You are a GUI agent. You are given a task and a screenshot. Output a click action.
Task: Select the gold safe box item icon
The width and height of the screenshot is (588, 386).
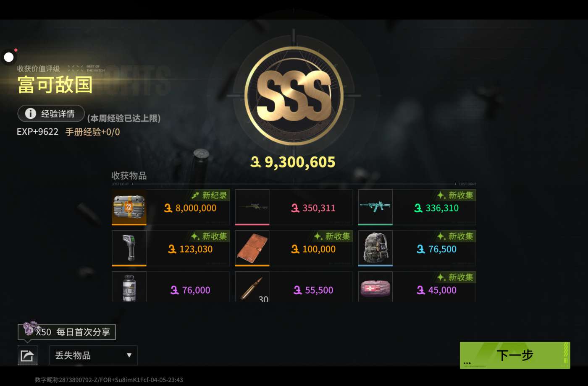pos(129,207)
